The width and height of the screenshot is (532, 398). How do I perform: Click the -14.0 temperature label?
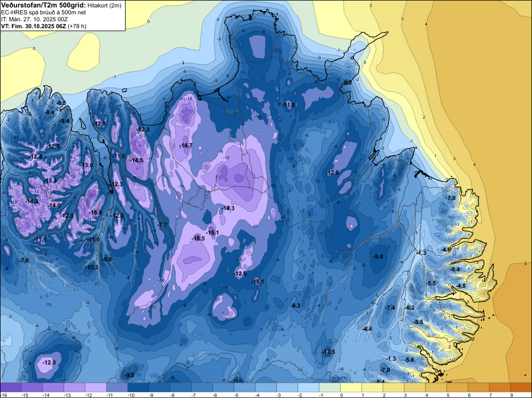click(54, 205)
